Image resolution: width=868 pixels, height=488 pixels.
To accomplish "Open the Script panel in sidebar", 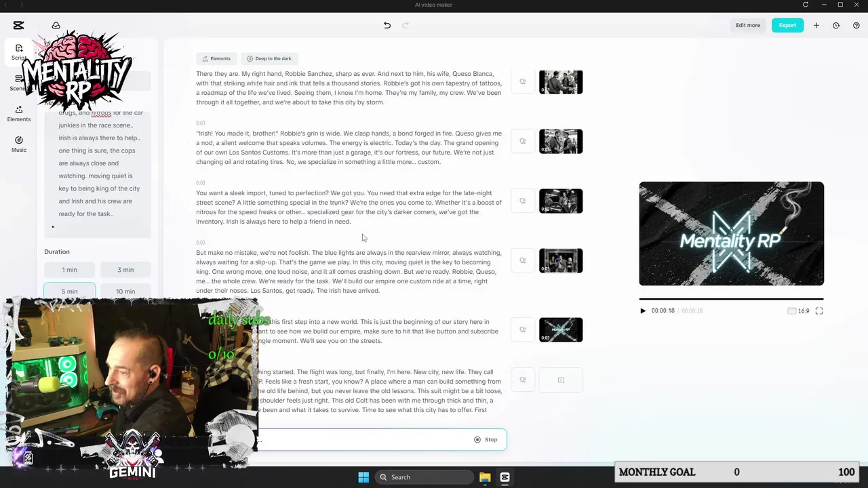I will tap(19, 52).
